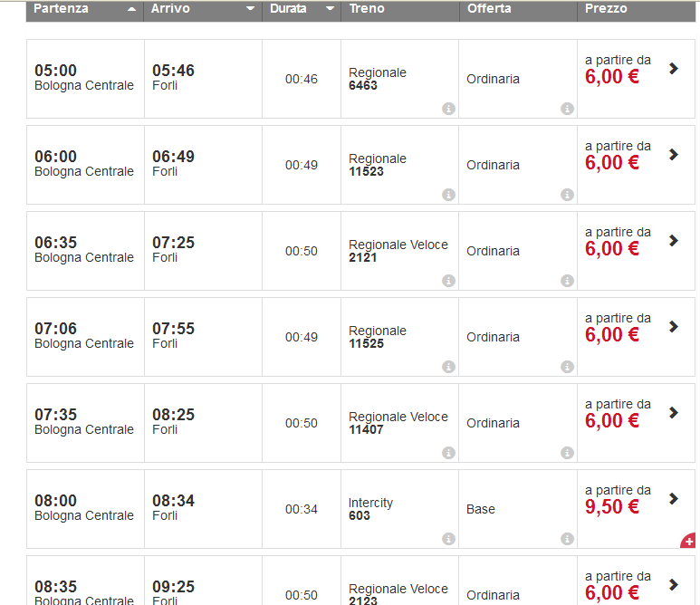
Task: Open offer info icon for 07:06 departure
Action: pyautogui.click(x=567, y=367)
